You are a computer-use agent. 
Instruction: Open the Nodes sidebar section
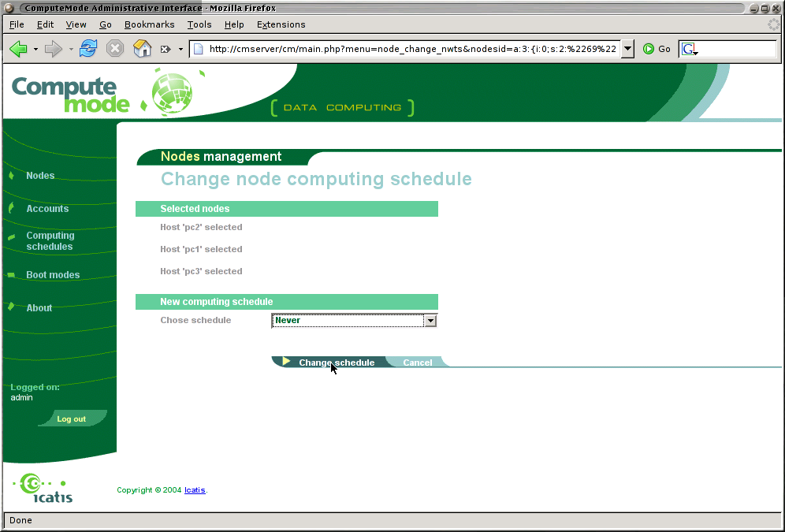pos(40,176)
